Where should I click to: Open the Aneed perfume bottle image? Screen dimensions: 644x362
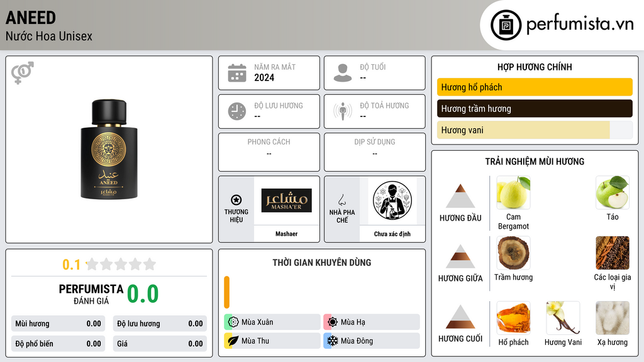[x=109, y=149]
